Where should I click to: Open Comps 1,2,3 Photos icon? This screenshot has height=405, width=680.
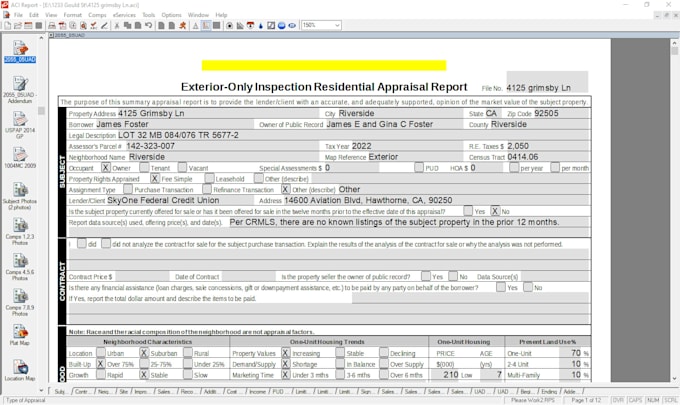(x=20, y=232)
